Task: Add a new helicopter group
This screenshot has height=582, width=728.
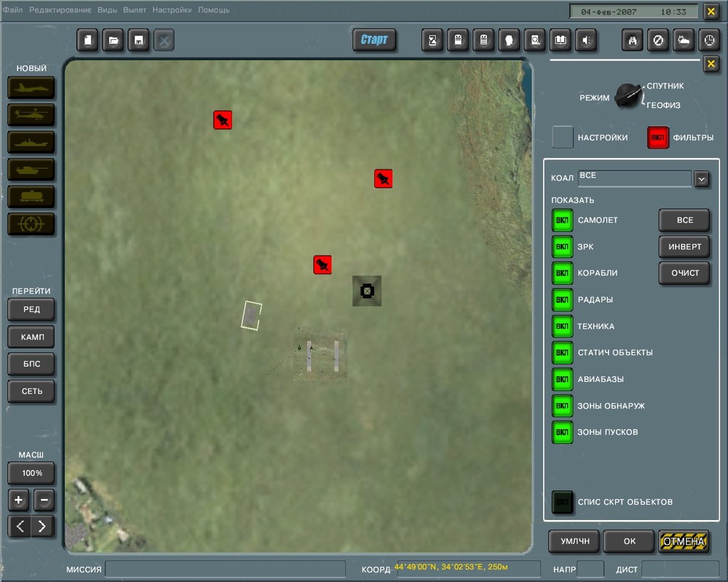Action: coord(31,115)
